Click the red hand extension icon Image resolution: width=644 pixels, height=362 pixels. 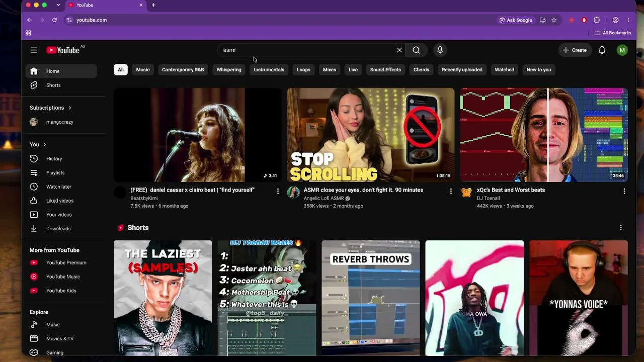click(x=584, y=20)
